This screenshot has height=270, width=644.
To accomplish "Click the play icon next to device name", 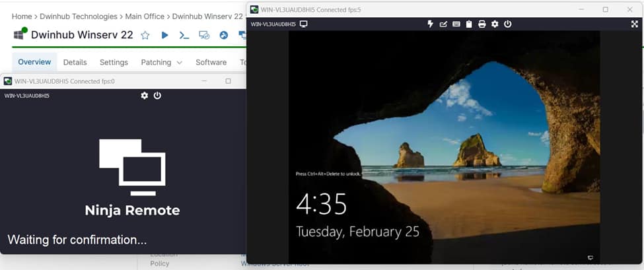I will click(x=164, y=35).
